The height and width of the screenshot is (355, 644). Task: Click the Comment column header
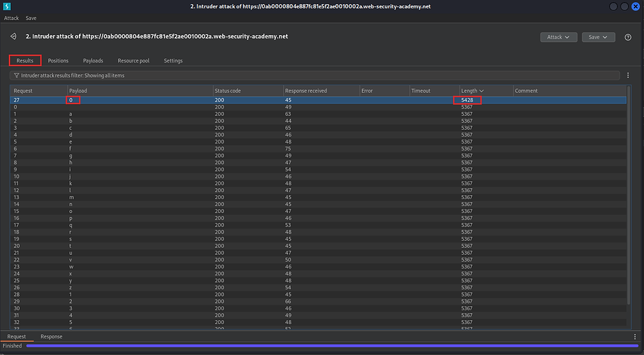tap(570, 91)
